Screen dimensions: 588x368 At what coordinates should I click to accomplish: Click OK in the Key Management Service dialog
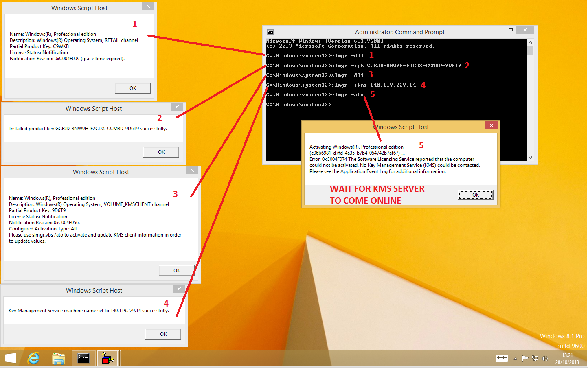163,334
